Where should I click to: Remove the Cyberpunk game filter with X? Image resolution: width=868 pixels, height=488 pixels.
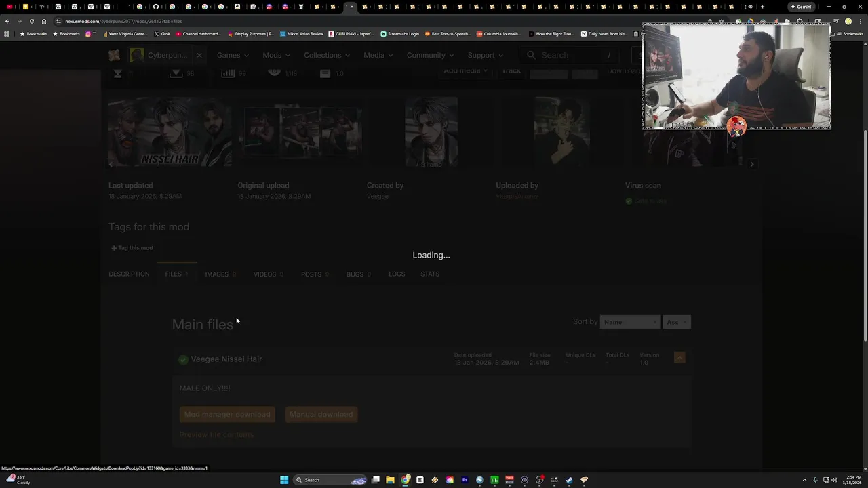tap(199, 55)
